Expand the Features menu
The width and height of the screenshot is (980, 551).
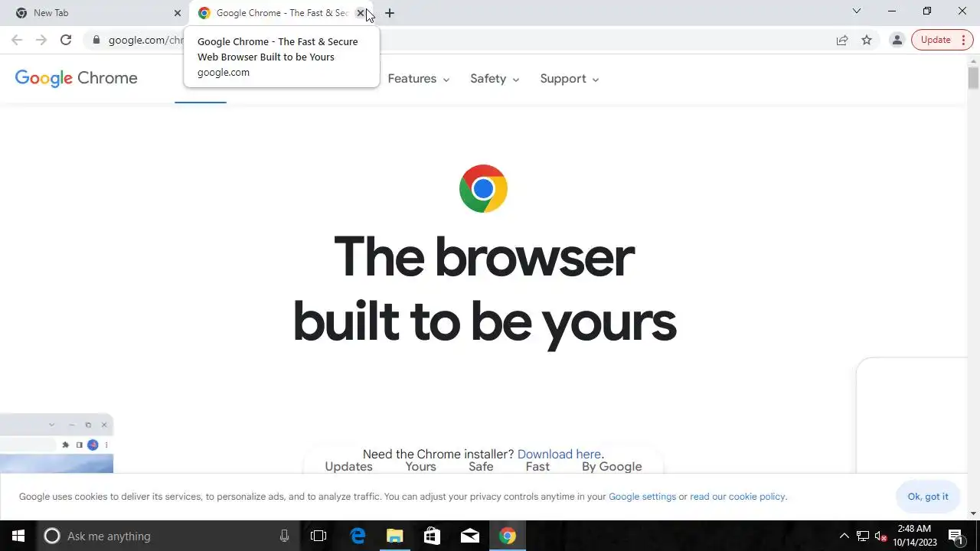click(x=419, y=79)
